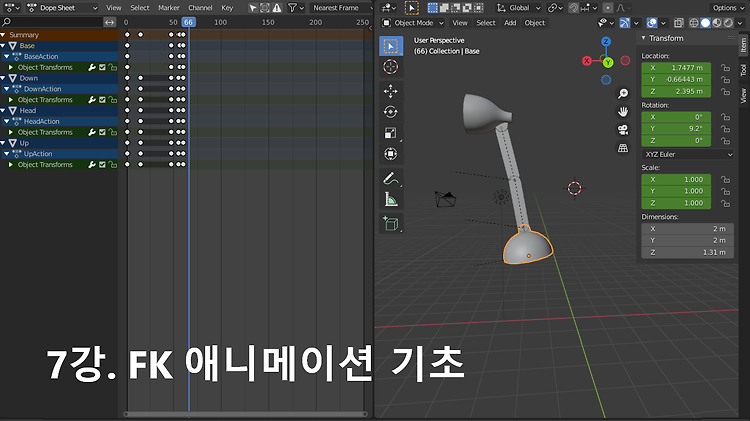Image resolution: width=750 pixels, height=421 pixels.
Task: Toggle Show Hidden in Dope Sheet header
Action: 265,8
